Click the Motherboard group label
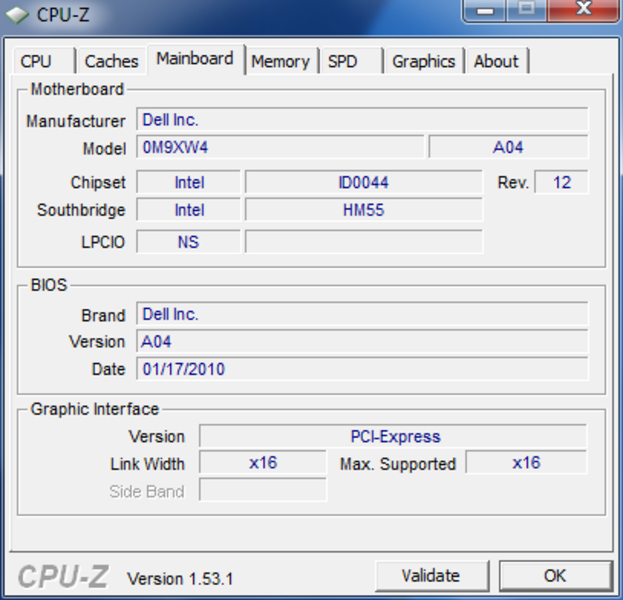 77,89
